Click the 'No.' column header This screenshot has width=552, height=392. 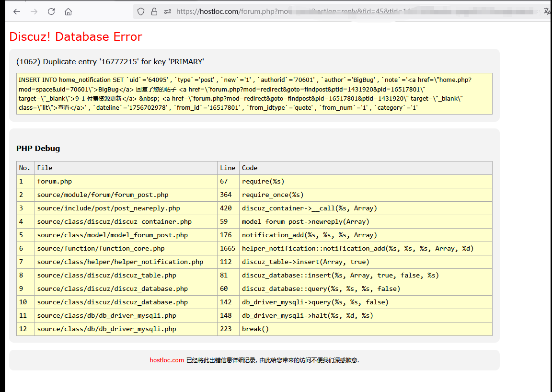[x=25, y=168]
